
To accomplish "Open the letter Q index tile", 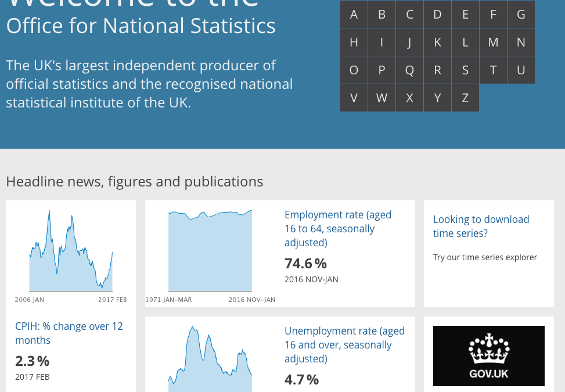I will pos(410,70).
